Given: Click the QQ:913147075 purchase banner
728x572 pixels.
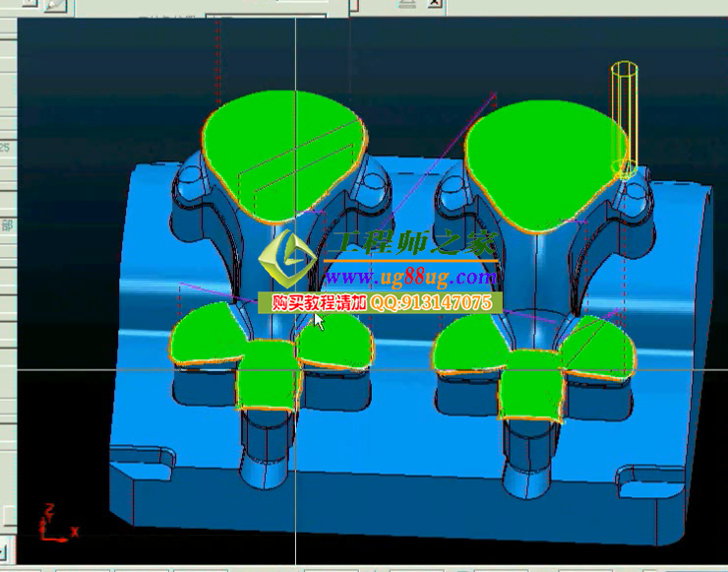Looking at the screenshot, I should click(381, 303).
